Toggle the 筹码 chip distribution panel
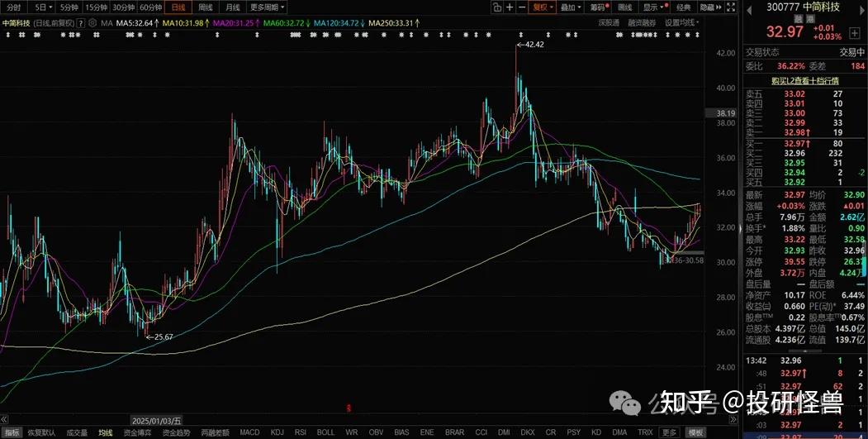Screen dimensions: 868x439 pos(595,7)
